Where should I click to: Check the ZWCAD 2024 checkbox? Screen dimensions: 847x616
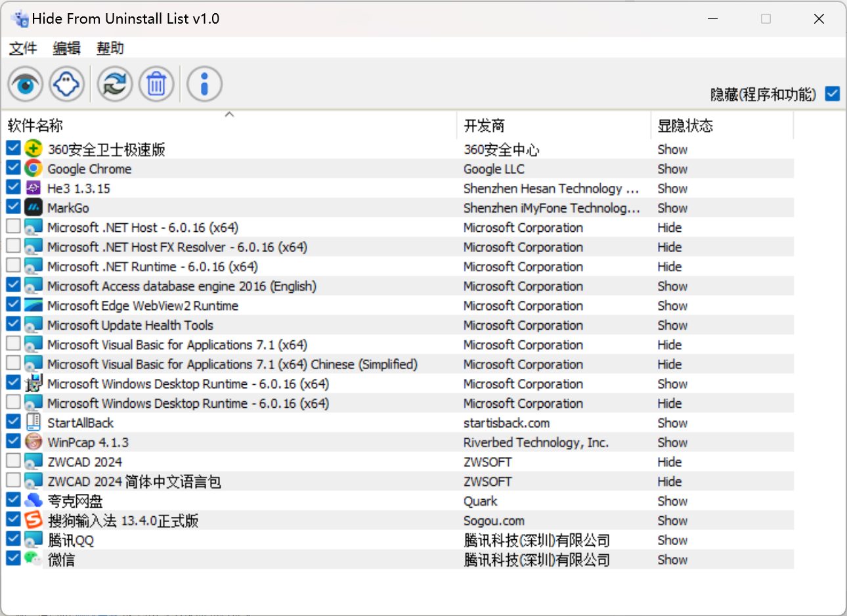(13, 461)
